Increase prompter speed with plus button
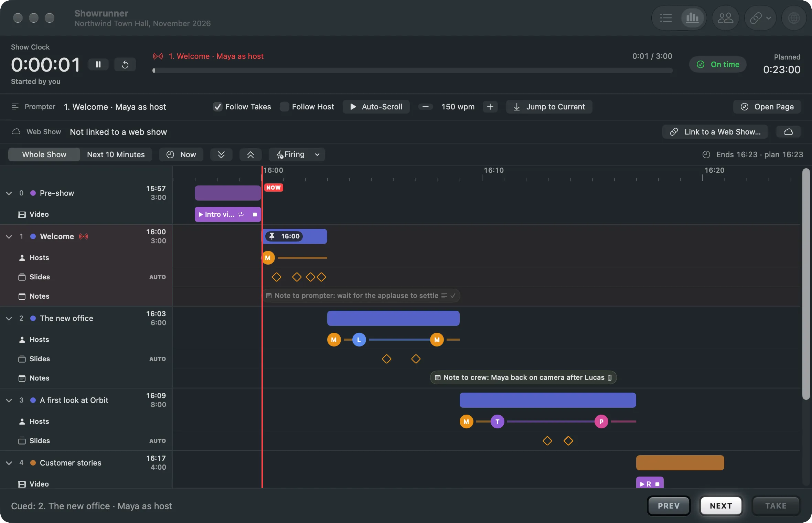Image resolution: width=812 pixels, height=523 pixels. click(490, 107)
